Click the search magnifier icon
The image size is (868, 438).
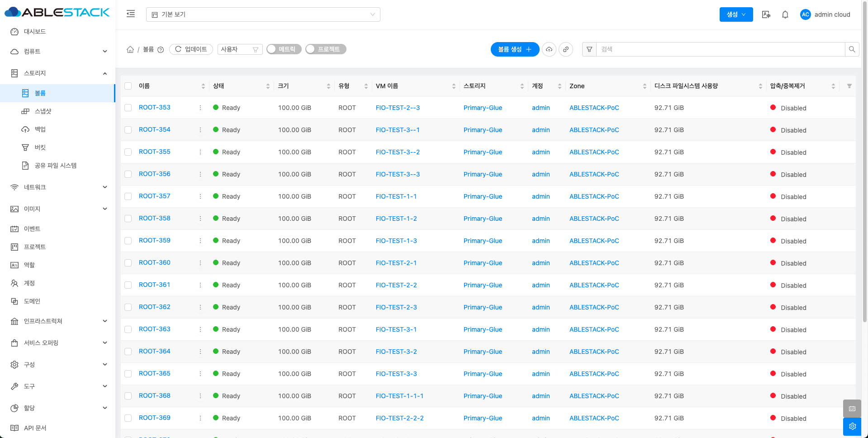(x=852, y=49)
